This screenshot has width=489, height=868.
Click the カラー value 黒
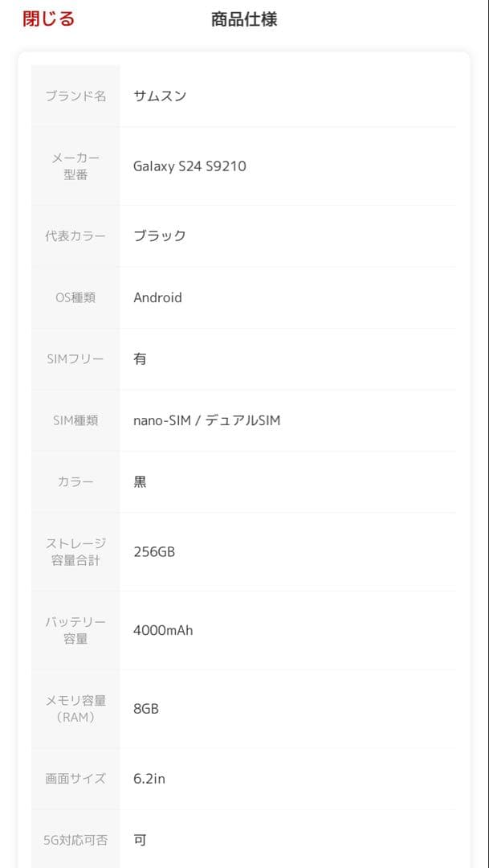click(140, 481)
